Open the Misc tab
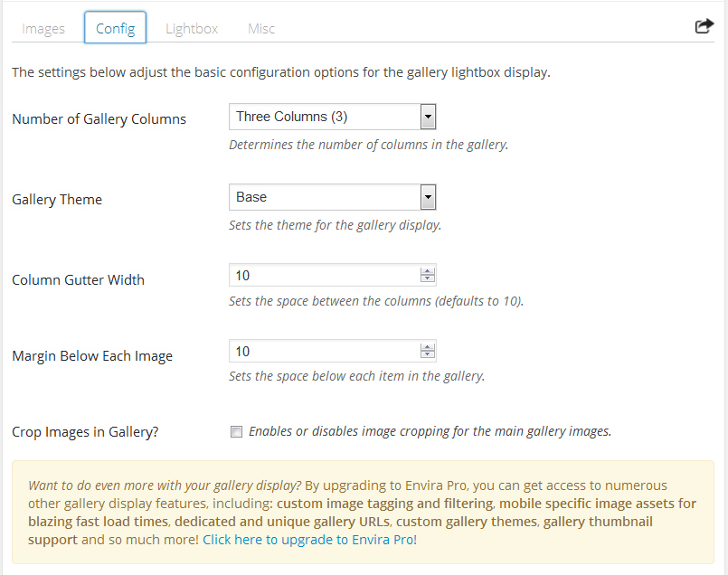 click(x=261, y=28)
